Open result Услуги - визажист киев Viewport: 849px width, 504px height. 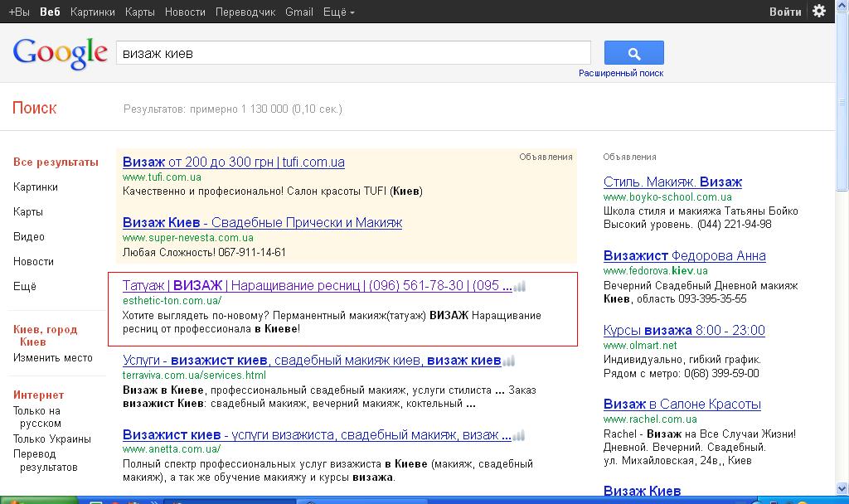click(x=312, y=360)
